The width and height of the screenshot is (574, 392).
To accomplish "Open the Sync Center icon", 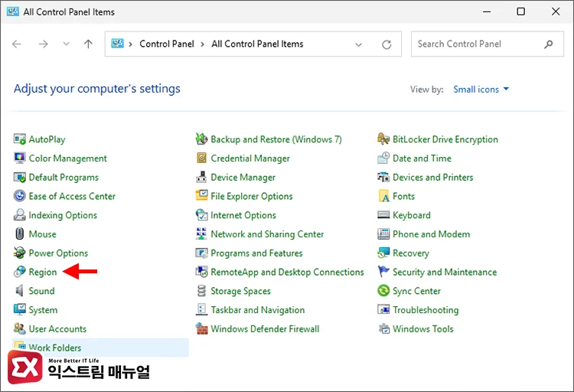I will coord(384,291).
